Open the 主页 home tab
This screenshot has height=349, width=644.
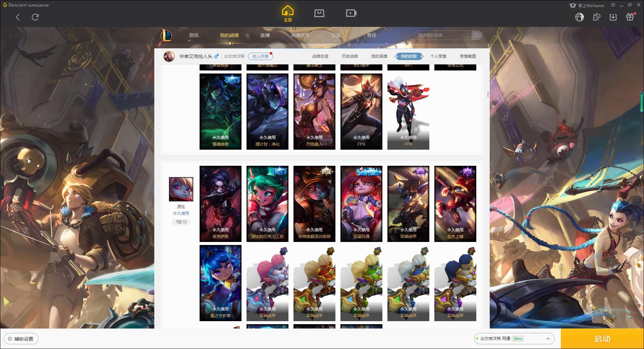[x=288, y=14]
